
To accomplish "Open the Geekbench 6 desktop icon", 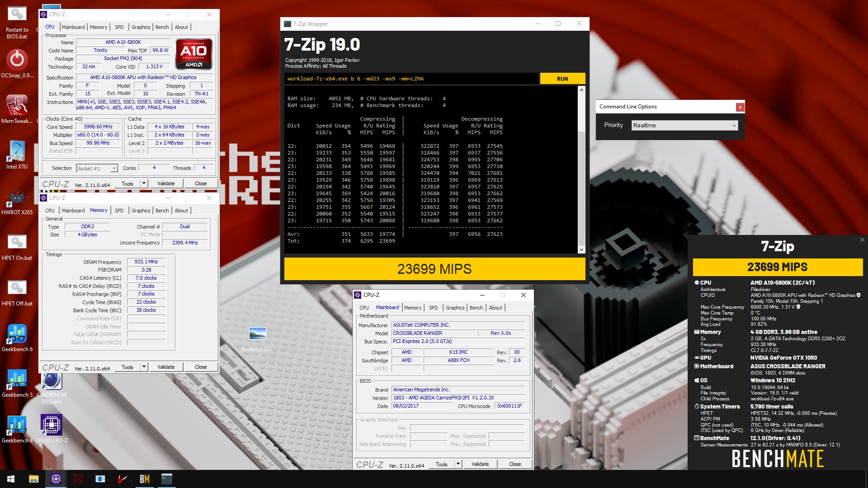I will (x=17, y=338).
